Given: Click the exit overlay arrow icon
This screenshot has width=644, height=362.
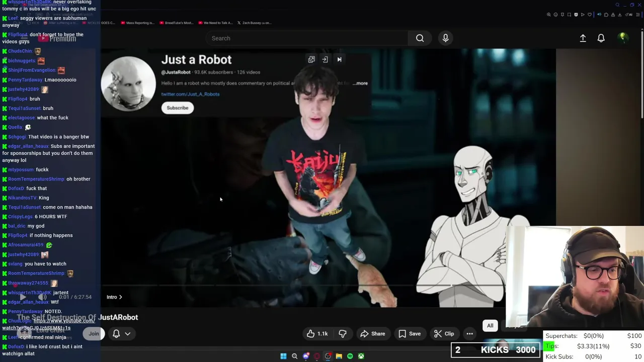Looking at the screenshot, I should [x=325, y=59].
